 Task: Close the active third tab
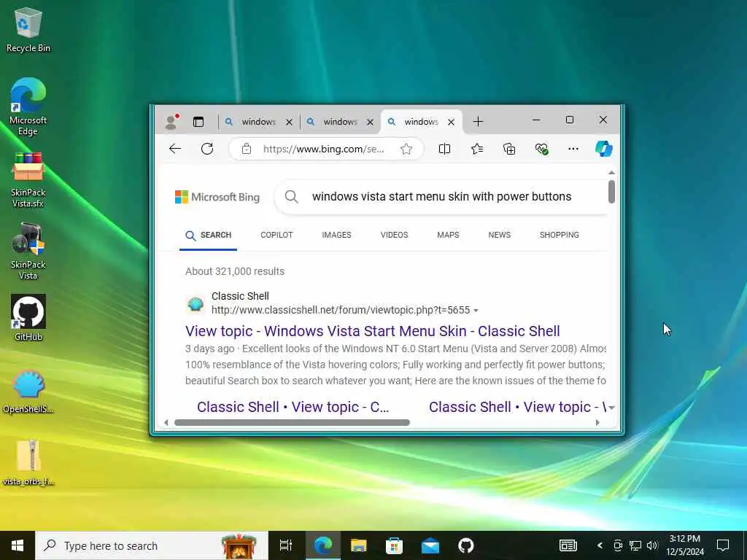point(451,122)
